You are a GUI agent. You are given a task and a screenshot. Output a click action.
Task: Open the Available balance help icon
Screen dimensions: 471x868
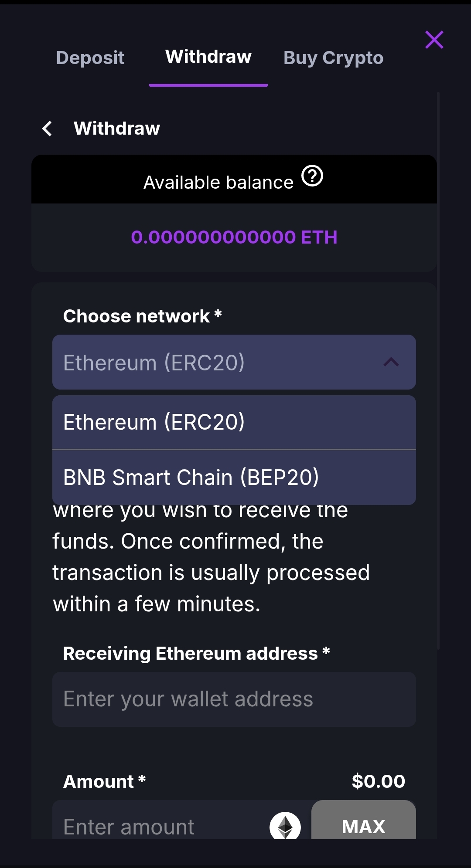[312, 176]
